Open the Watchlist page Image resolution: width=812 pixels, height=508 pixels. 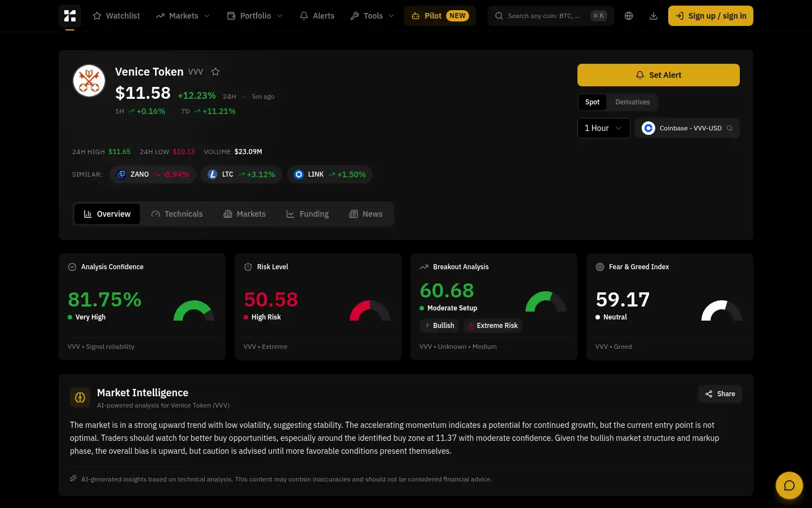point(116,16)
